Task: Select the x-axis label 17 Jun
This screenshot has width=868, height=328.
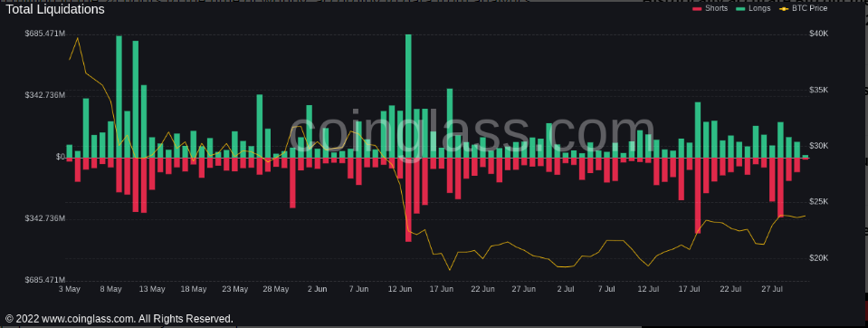Action: (x=441, y=289)
